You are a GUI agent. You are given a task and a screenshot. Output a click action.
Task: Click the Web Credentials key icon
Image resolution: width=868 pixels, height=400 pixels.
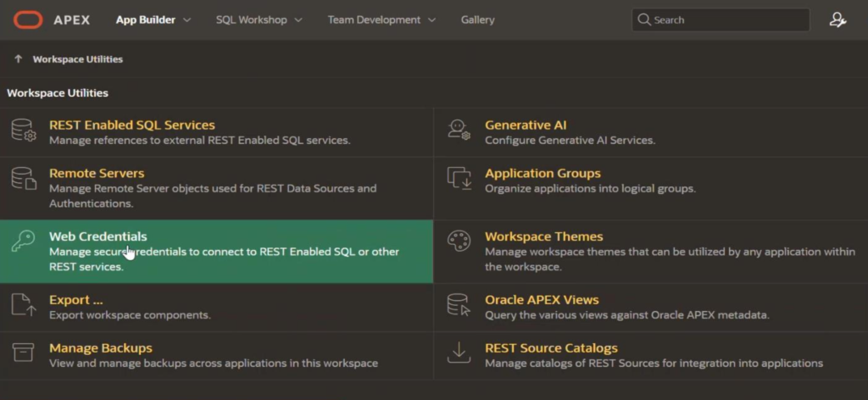[23, 242]
